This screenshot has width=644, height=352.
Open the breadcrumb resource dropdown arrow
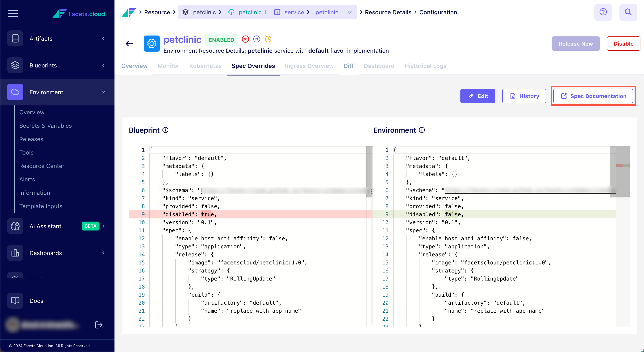(350, 12)
